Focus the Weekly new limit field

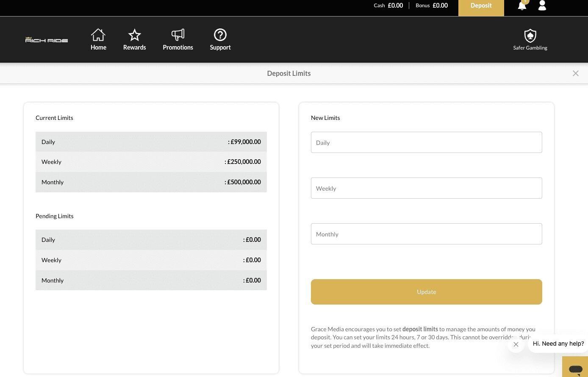click(426, 188)
